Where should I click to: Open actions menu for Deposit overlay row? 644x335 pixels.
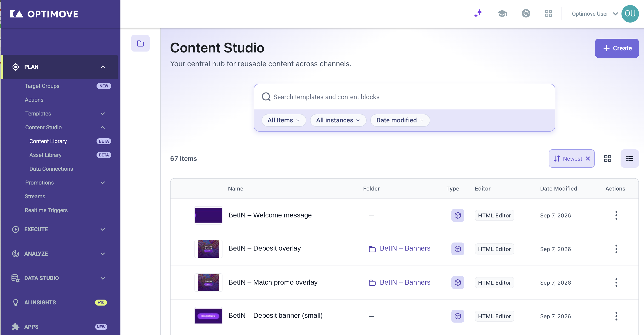tap(616, 249)
